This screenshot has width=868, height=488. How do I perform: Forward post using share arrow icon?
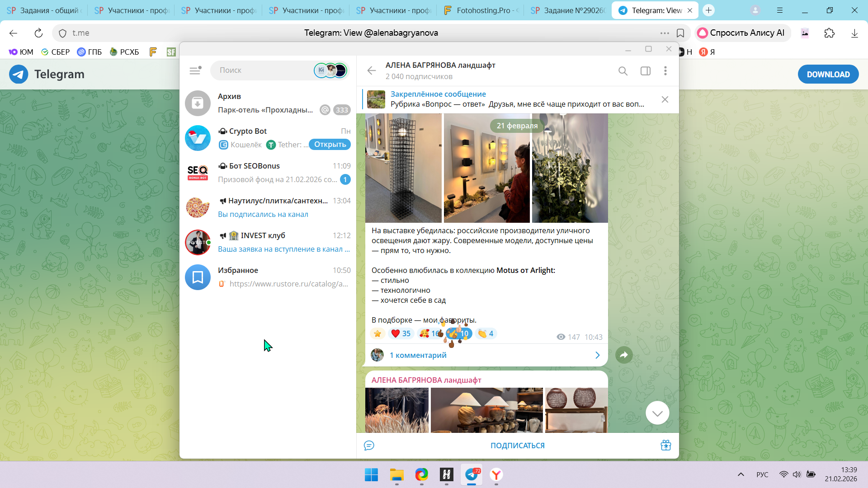tap(624, 355)
